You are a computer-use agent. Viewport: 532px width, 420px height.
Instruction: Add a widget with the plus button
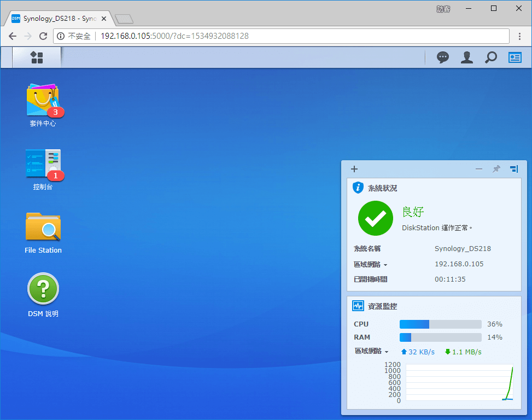click(x=354, y=169)
